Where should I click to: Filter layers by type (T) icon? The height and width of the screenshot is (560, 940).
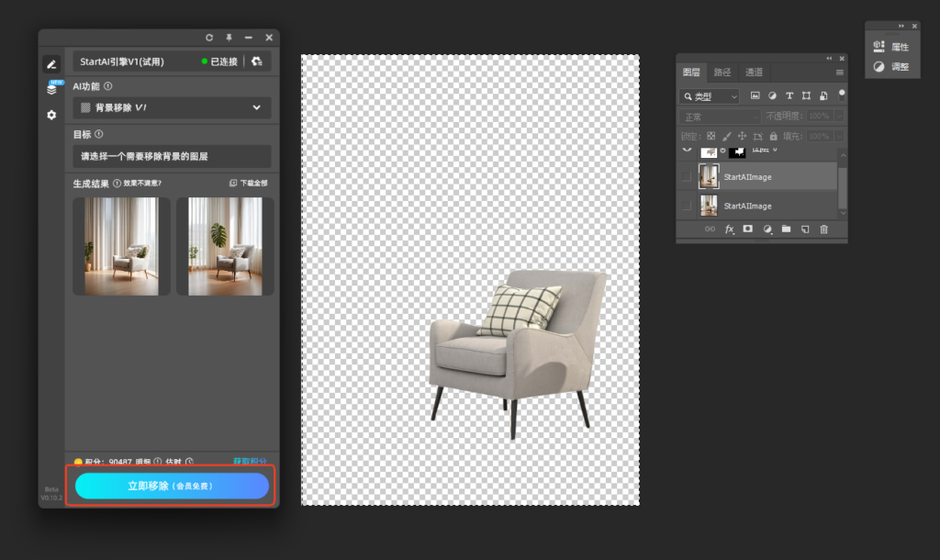tap(789, 95)
